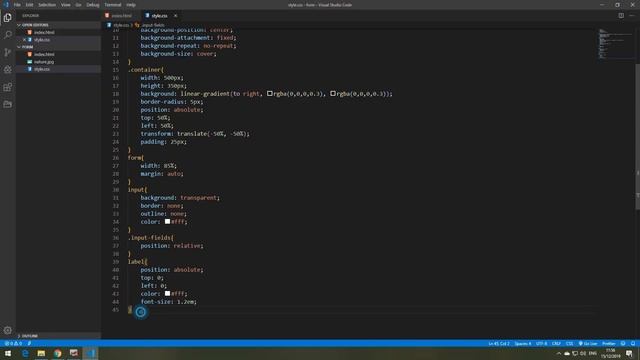Viewport: 640px width, 360px height.
Task: Open Google Chrome from taskbar
Action: [58, 353]
